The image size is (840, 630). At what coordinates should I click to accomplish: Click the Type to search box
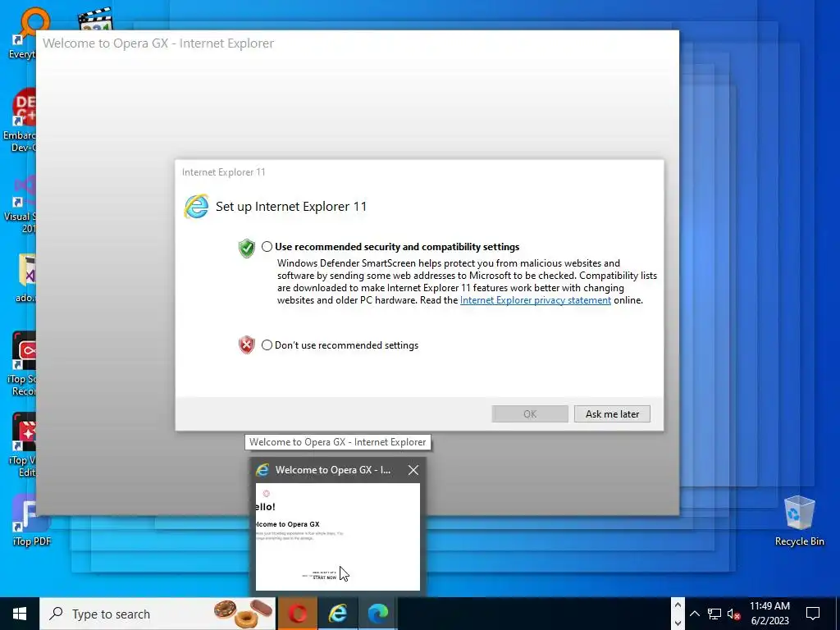pyautogui.click(x=157, y=614)
